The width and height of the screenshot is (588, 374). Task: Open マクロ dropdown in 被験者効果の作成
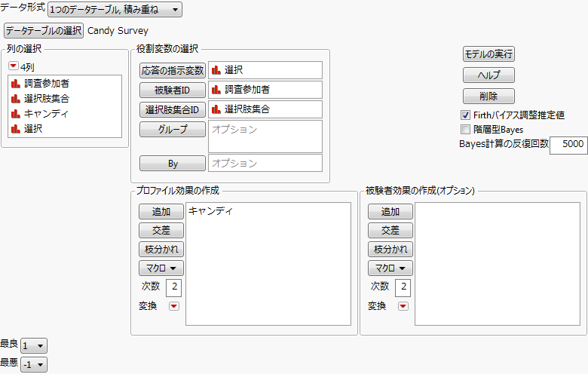click(390, 268)
